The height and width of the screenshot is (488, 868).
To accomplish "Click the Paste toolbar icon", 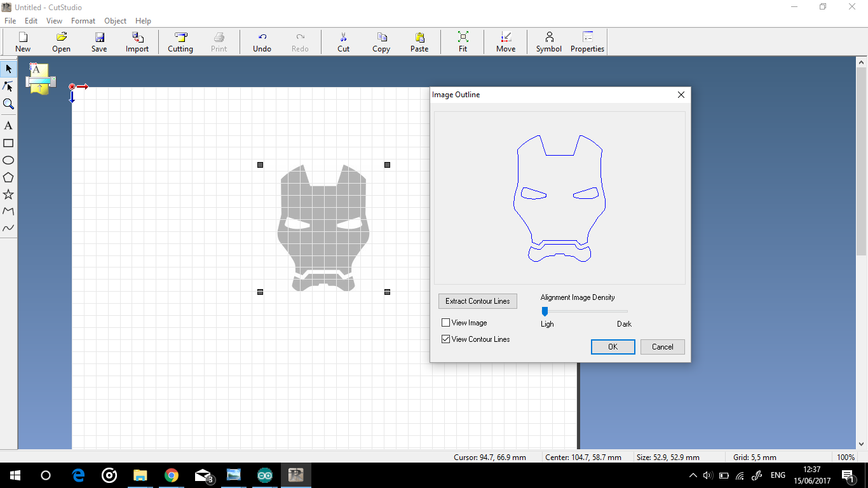I will (419, 42).
